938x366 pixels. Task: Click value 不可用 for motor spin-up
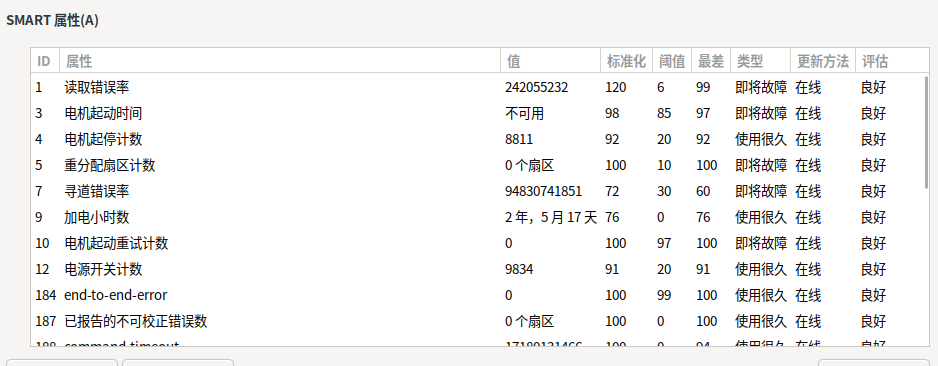(x=525, y=113)
